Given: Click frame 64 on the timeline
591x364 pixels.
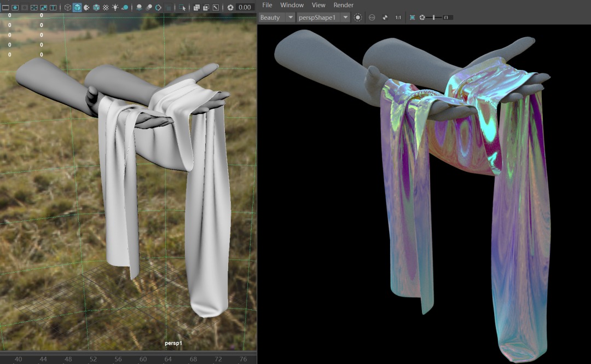Looking at the screenshot, I should [x=168, y=359].
